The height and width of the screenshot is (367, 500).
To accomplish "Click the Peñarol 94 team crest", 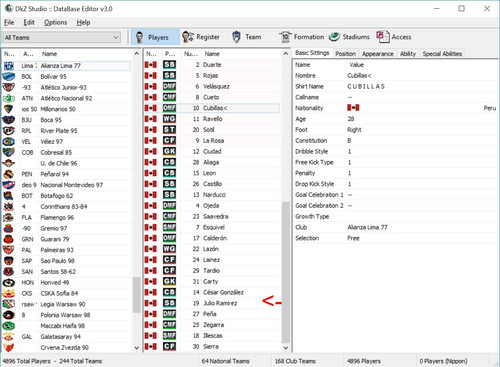I will [9, 174].
